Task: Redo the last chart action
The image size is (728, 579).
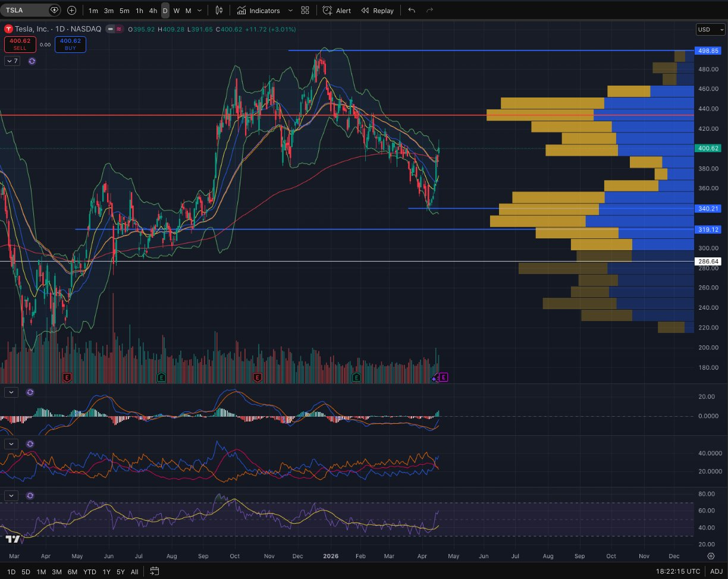Action: pyautogui.click(x=429, y=11)
